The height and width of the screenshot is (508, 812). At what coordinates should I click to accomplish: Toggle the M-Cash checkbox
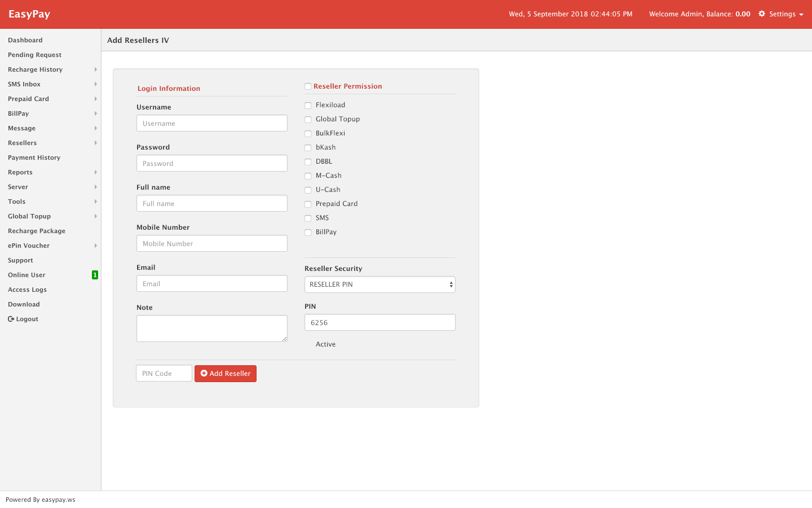click(x=308, y=176)
